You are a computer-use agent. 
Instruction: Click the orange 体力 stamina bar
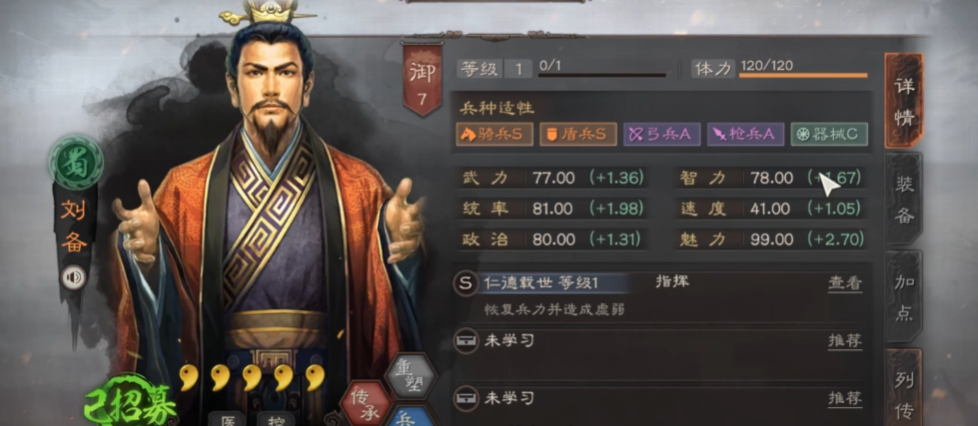(x=803, y=75)
